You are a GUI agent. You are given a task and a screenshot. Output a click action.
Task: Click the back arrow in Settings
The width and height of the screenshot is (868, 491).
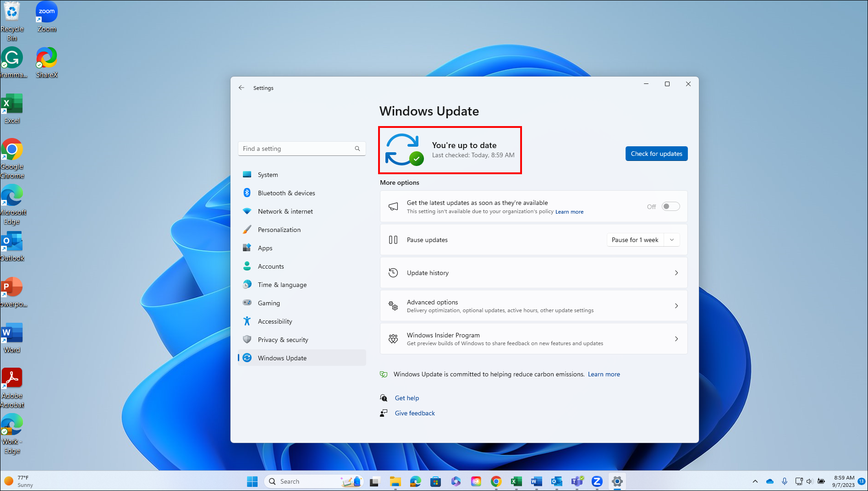point(242,88)
